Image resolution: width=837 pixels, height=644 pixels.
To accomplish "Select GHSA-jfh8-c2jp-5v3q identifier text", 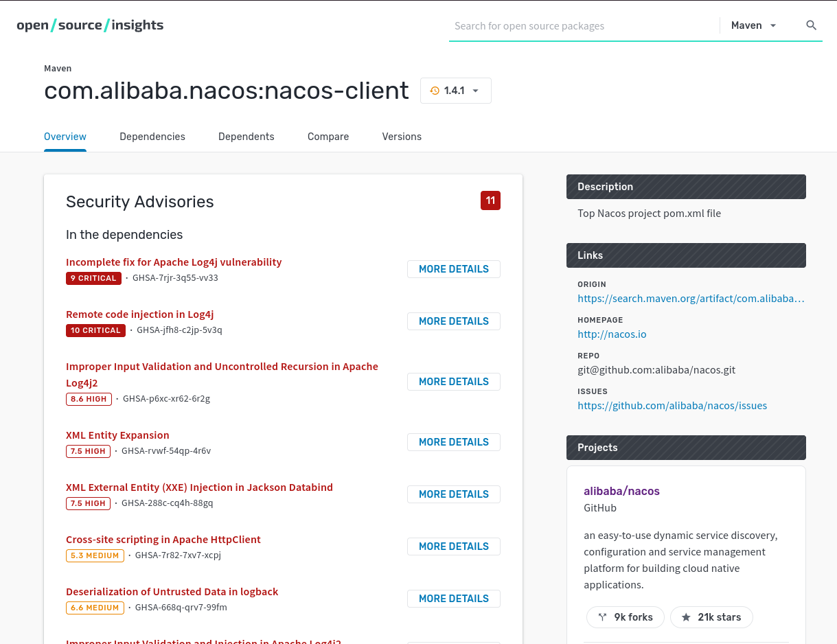I will tap(179, 330).
